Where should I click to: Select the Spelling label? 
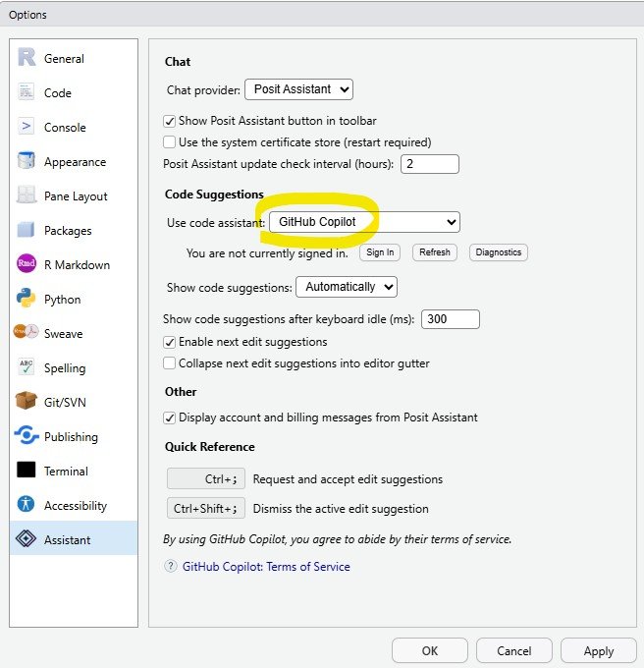click(x=65, y=368)
